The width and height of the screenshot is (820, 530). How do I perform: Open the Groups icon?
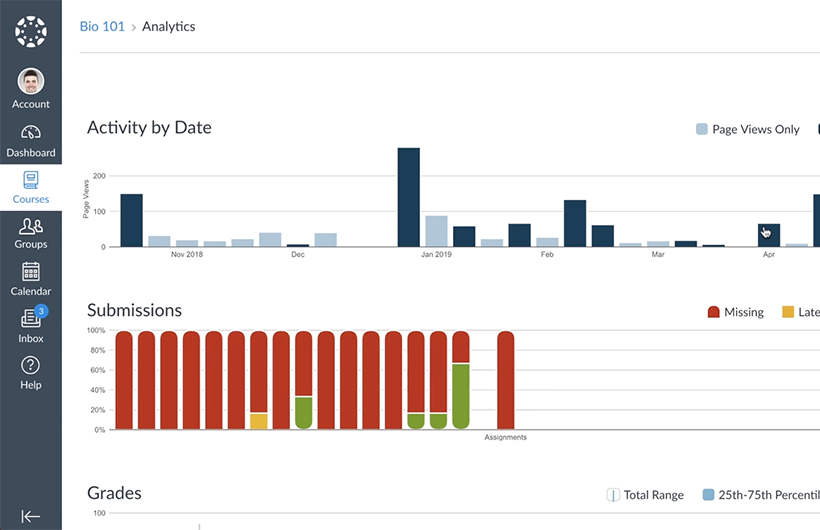31,226
